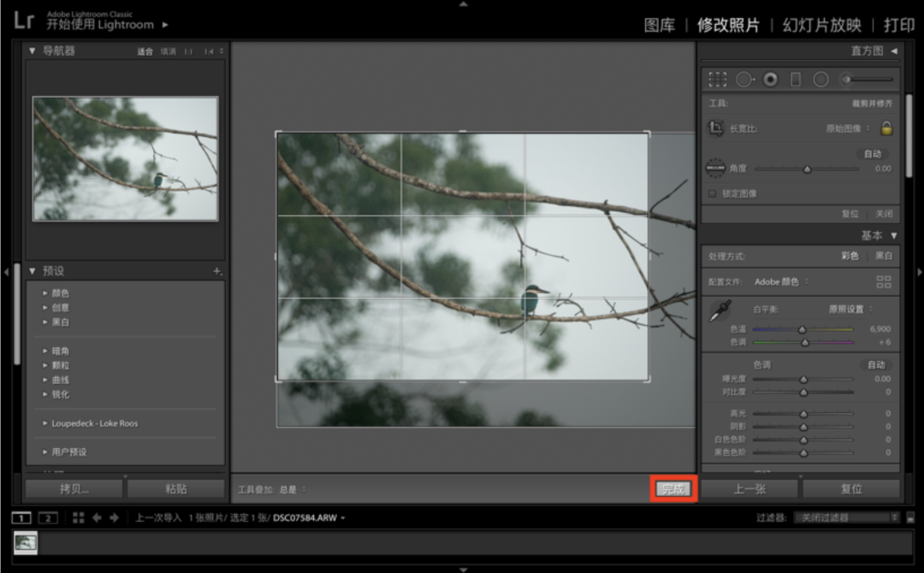Choose the Radial Filter tool
Viewport: 924px width, 573px height.
[x=820, y=80]
